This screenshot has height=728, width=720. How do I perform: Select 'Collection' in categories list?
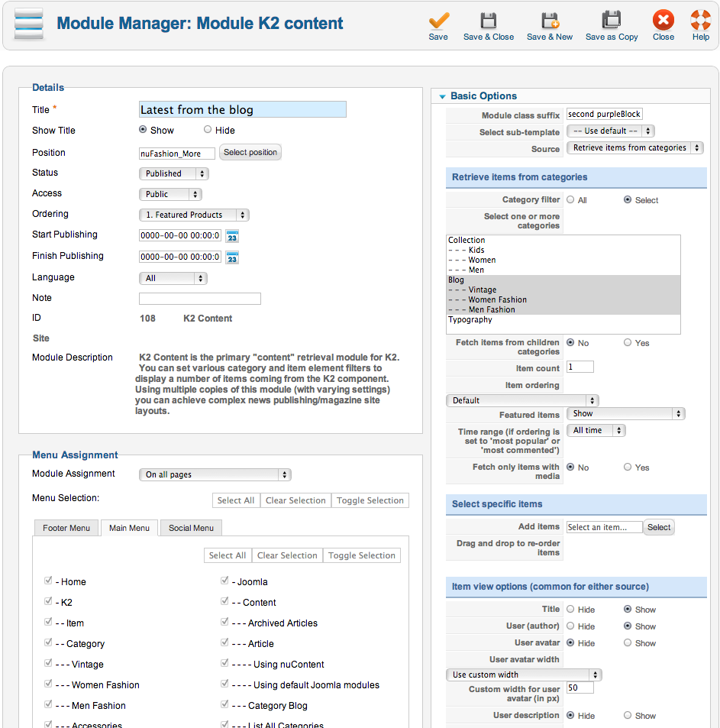pos(563,240)
